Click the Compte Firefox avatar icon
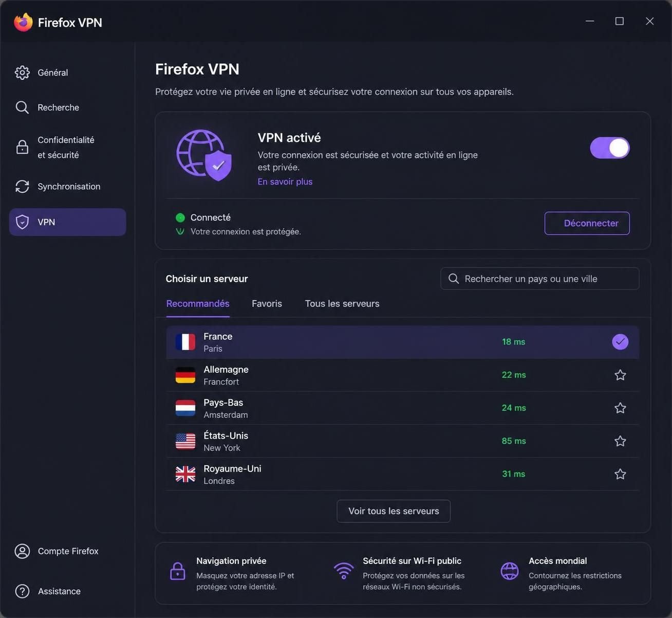 [x=22, y=551]
